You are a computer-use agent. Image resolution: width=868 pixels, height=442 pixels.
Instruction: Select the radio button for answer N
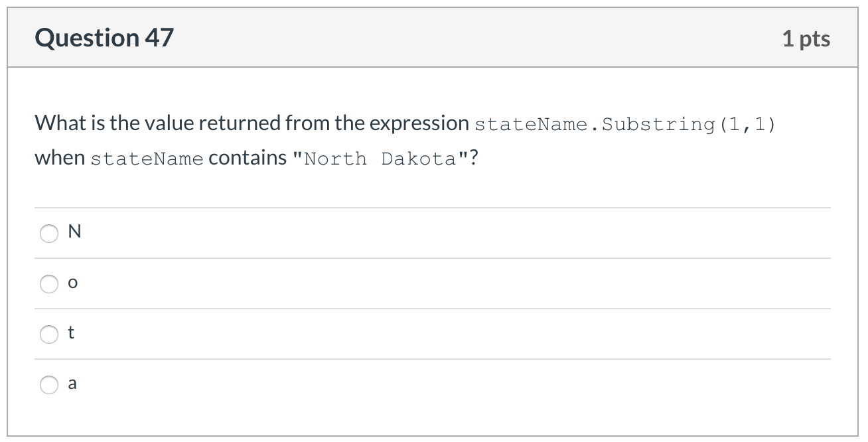[49, 234]
